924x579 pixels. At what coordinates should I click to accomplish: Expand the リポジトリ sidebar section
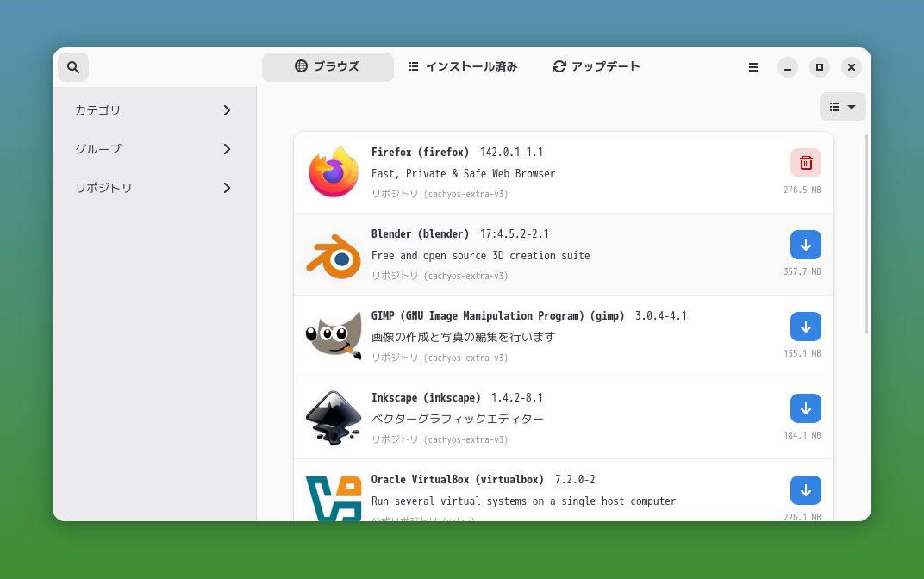(x=153, y=188)
